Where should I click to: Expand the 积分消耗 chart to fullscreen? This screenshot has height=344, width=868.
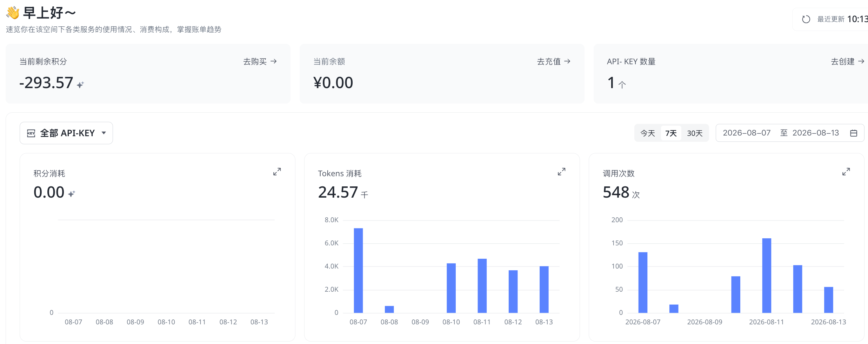pyautogui.click(x=277, y=172)
